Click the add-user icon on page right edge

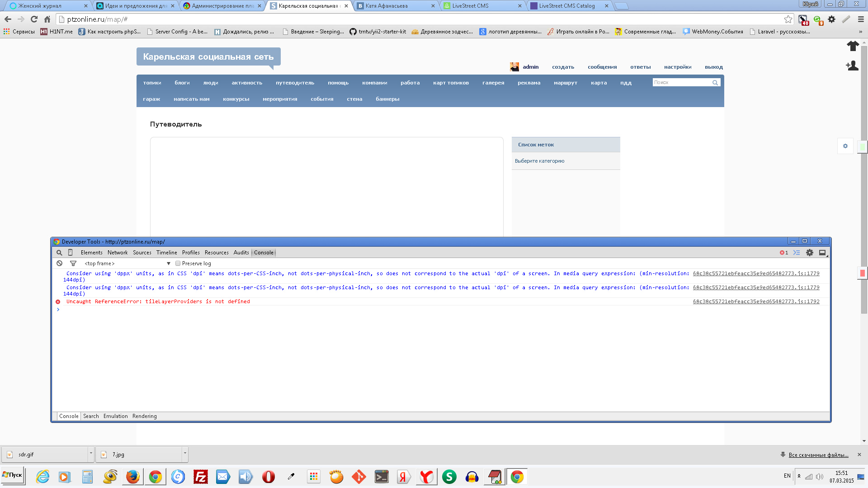[x=852, y=66]
